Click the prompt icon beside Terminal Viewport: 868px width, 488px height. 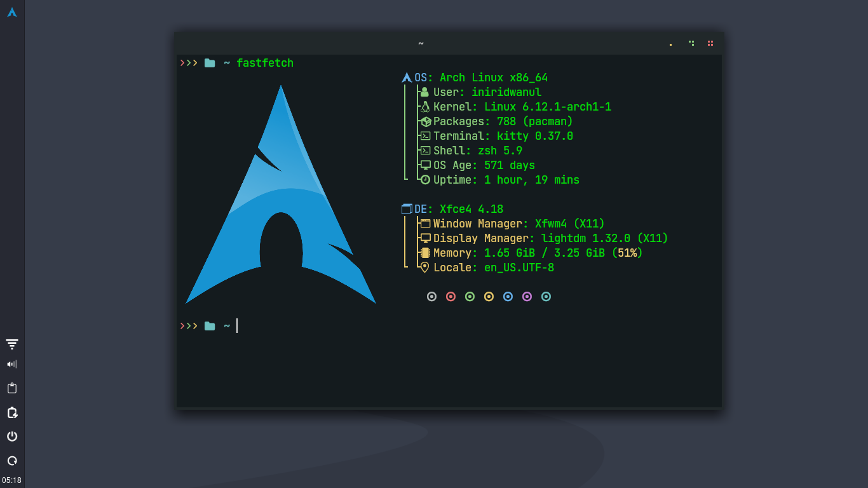tap(426, 136)
